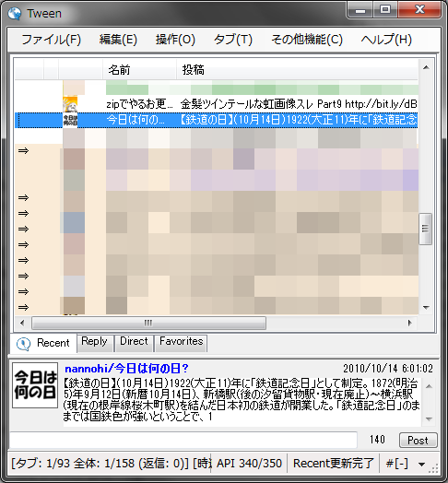The image size is (448, 483).
Task: Click the zipでやるお avatar icon in list
Action: (70, 104)
